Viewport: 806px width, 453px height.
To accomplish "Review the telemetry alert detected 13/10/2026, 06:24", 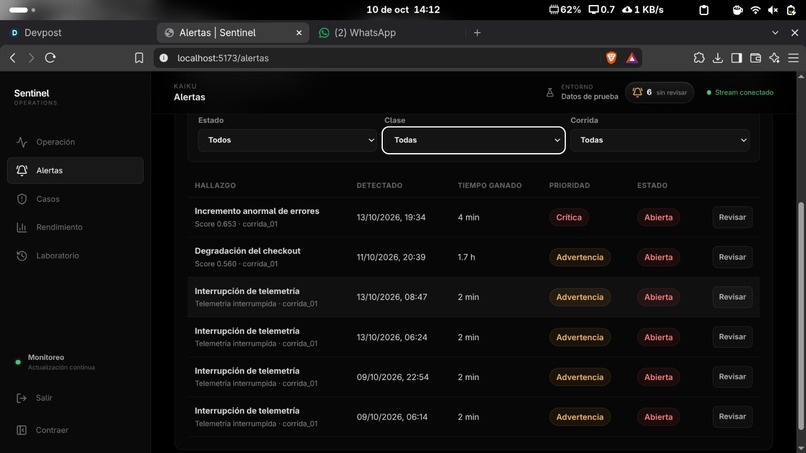I will pyautogui.click(x=732, y=337).
